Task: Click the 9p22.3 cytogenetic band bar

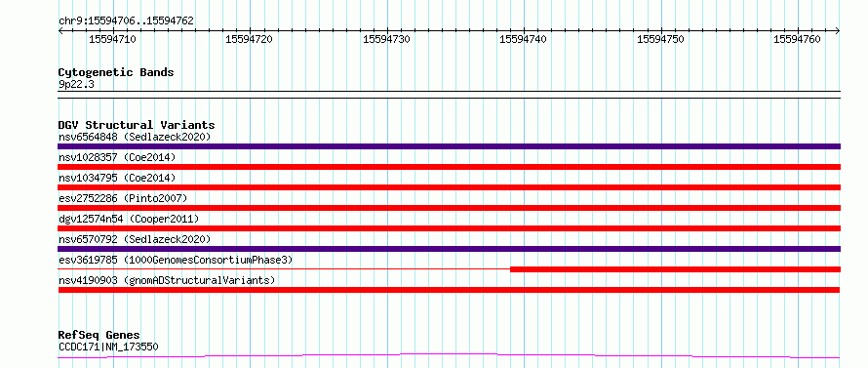Action: click(449, 95)
